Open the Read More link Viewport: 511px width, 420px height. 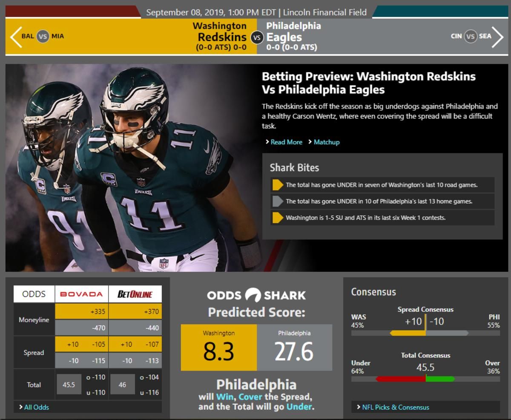[x=286, y=142]
